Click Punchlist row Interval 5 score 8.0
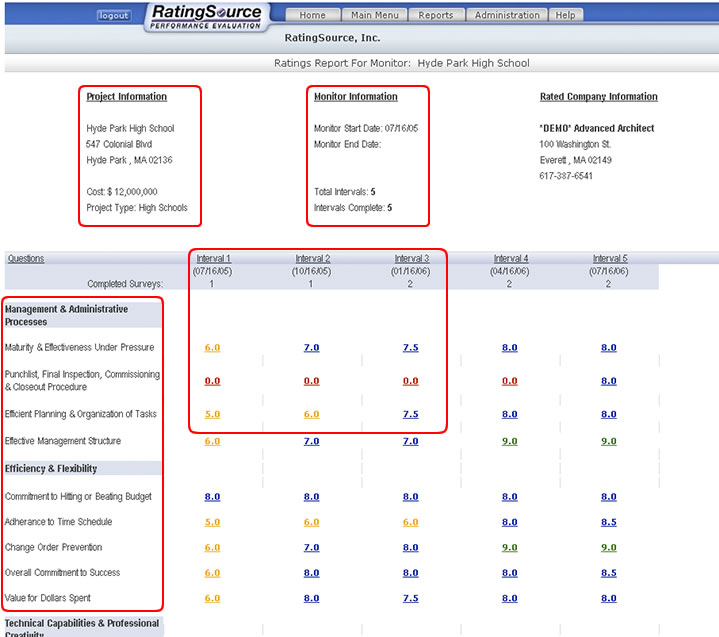The image size is (719, 637). pyautogui.click(x=609, y=381)
